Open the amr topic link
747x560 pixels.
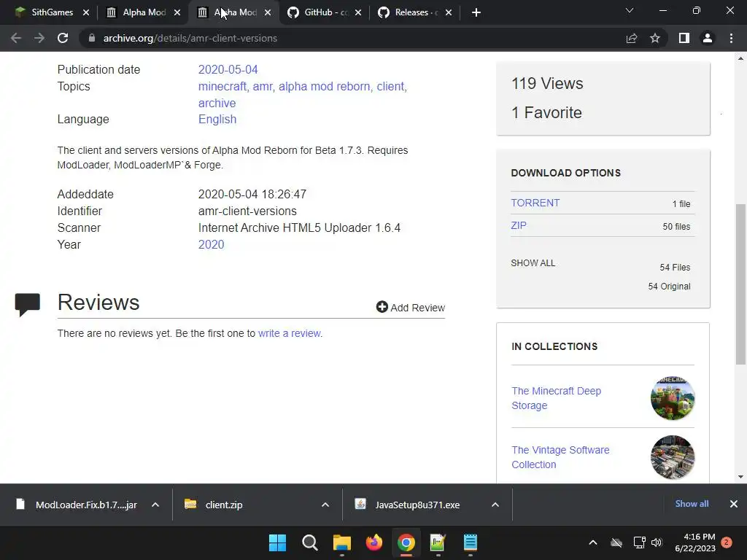[x=263, y=86]
